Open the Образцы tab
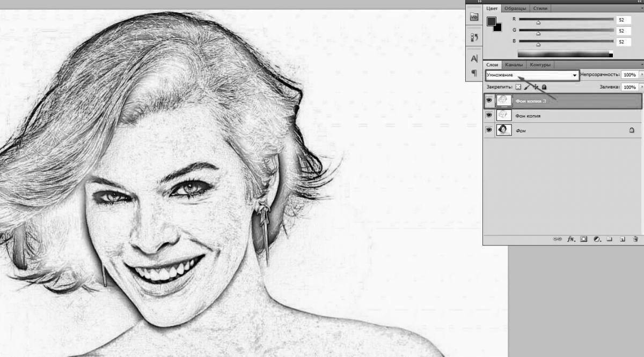Image resolution: width=644 pixels, height=357 pixels. (516, 8)
